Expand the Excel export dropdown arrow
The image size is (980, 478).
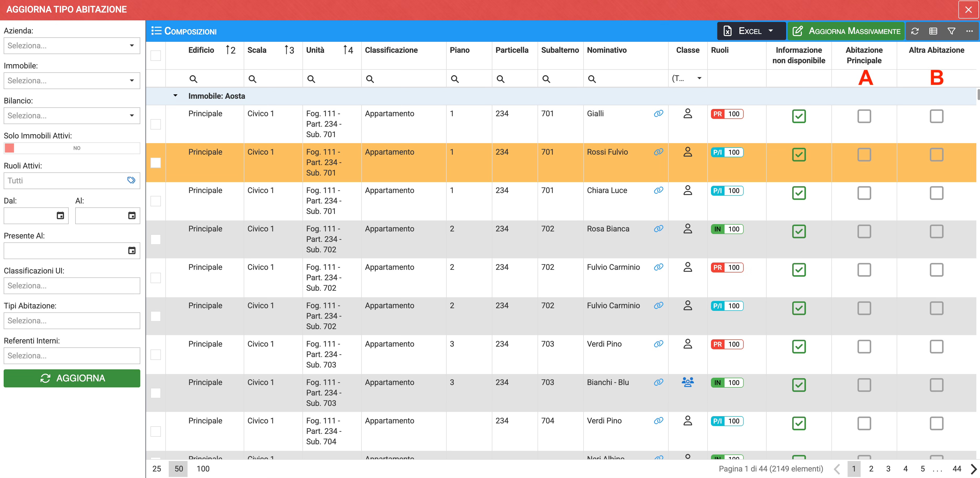[x=771, y=31]
